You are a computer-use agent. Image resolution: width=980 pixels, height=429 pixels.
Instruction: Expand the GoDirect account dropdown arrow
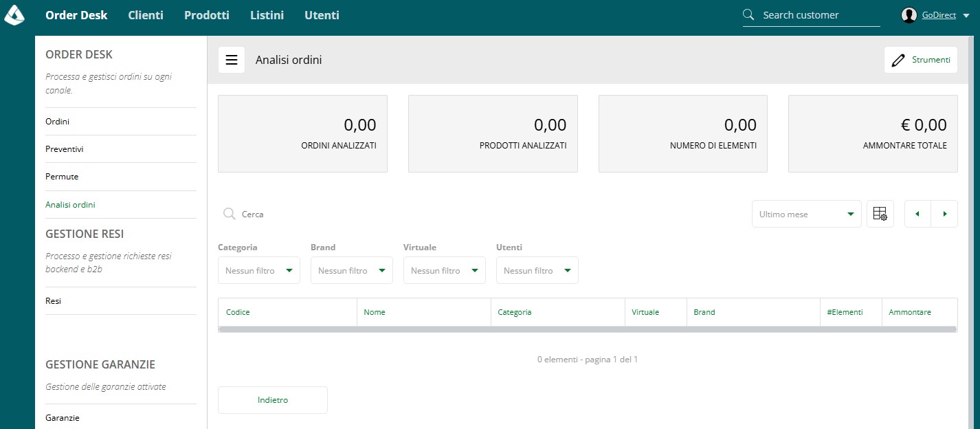point(966,15)
